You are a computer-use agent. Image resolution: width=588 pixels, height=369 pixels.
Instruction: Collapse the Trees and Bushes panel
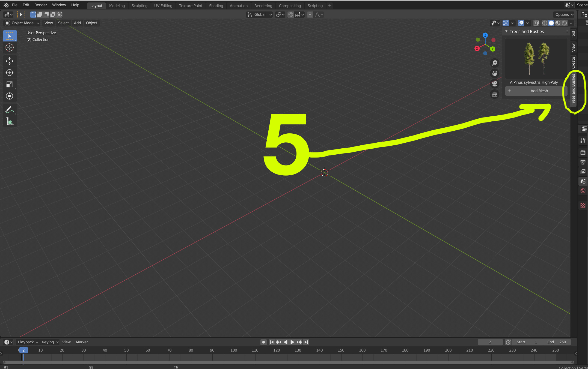point(507,32)
